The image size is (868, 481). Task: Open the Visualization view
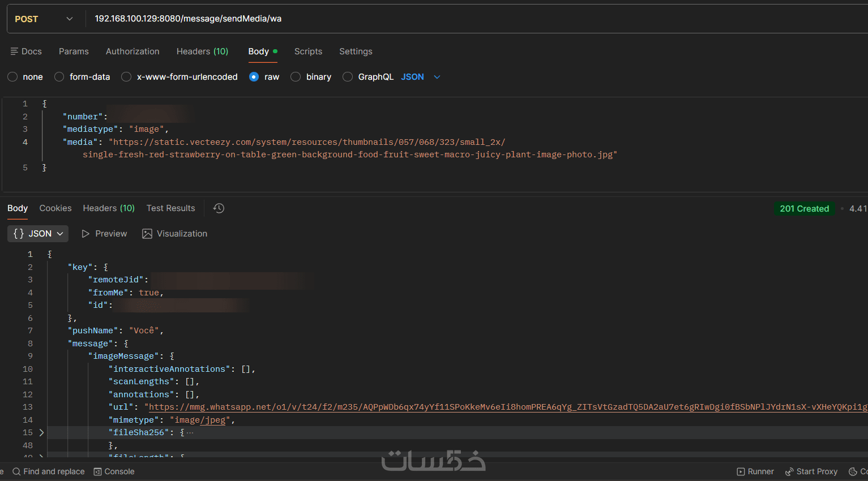pos(174,234)
